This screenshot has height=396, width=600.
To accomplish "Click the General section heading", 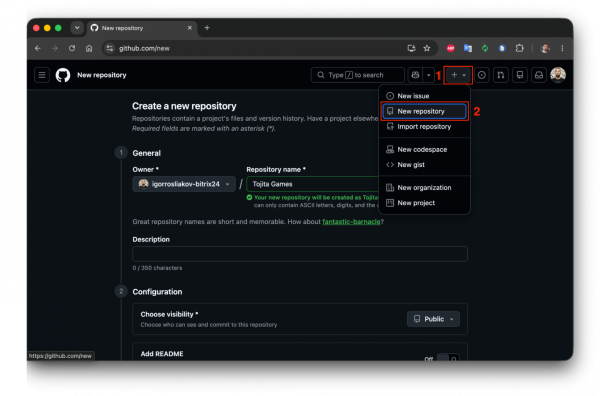I will pos(147,153).
